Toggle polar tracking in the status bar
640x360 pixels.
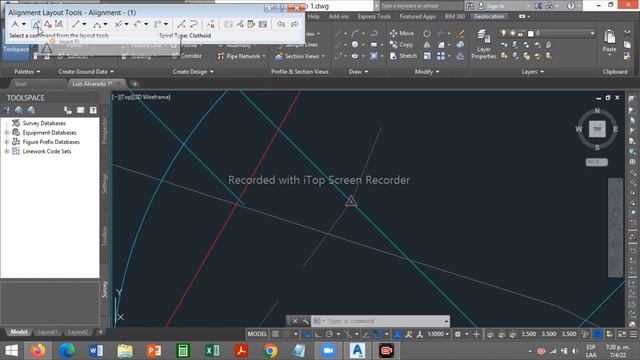point(329,334)
